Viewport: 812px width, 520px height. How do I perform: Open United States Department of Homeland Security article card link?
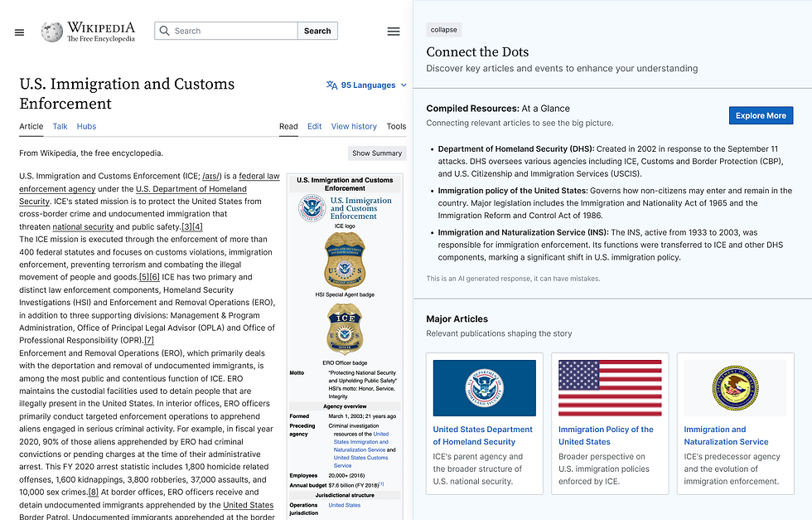(482, 435)
